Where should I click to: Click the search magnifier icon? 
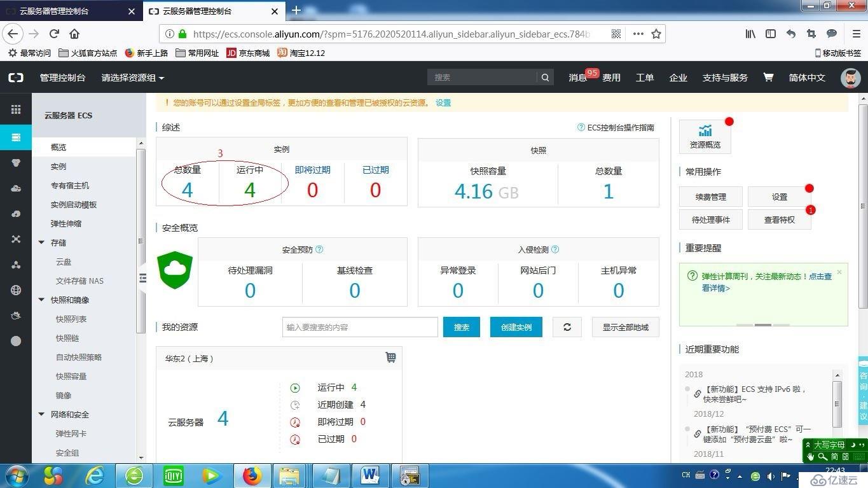pyautogui.click(x=545, y=78)
